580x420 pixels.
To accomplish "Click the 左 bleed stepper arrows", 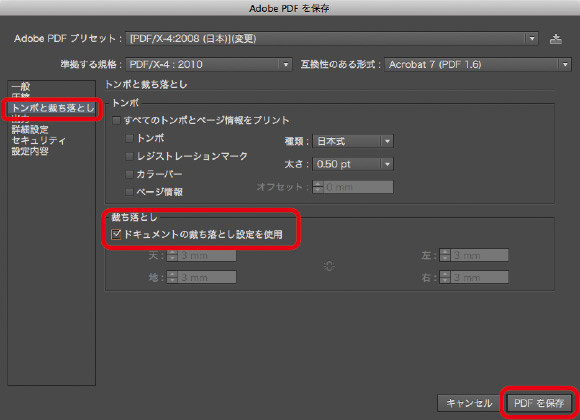I will tap(445, 255).
